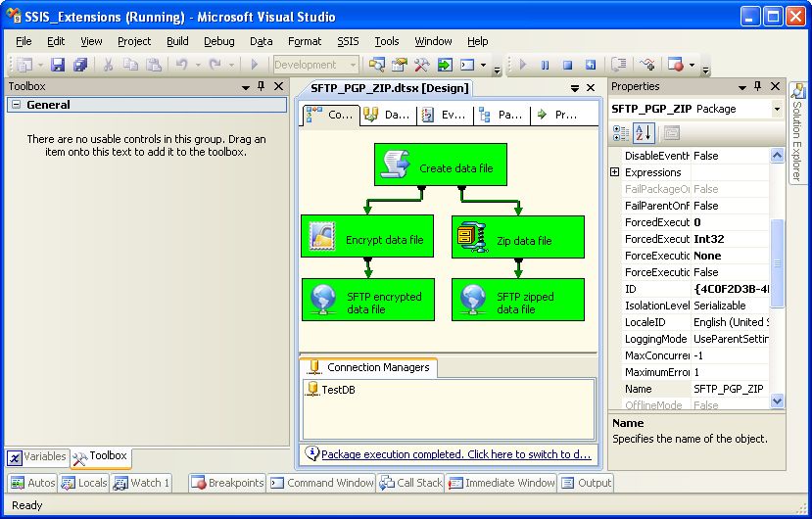Close the Toolbox panel
812x519 pixels.
(x=278, y=86)
